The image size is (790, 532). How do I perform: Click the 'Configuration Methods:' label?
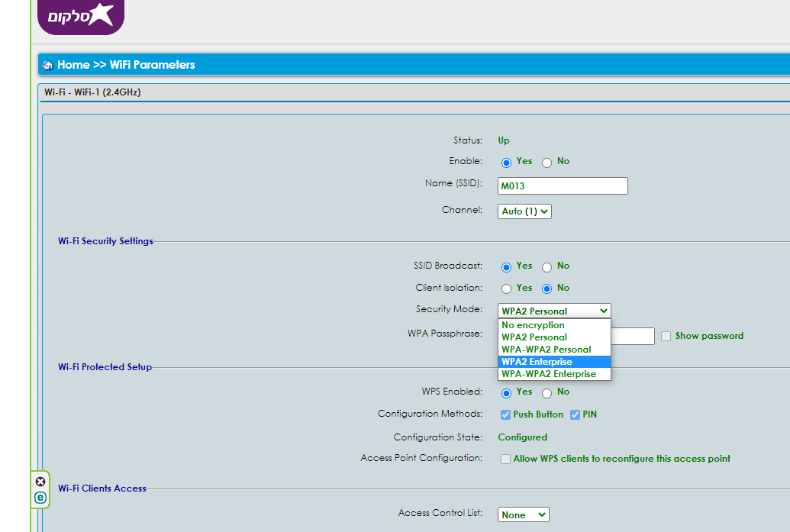pos(430,414)
